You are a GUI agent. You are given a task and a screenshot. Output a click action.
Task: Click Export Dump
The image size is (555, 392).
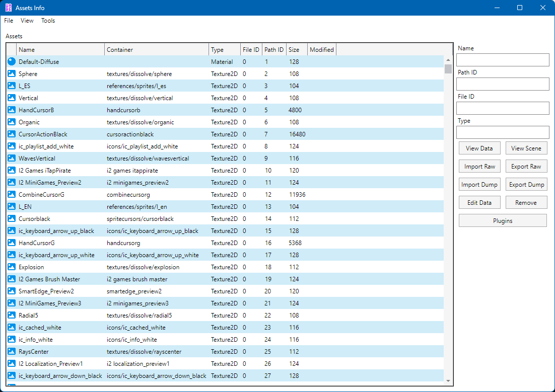coord(526,184)
